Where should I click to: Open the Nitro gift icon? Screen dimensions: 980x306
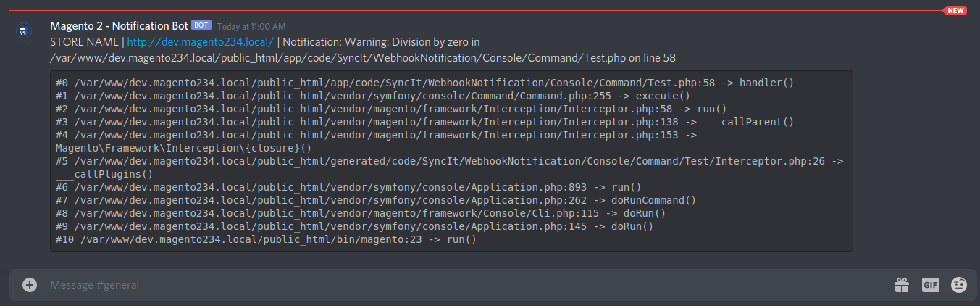click(x=901, y=285)
